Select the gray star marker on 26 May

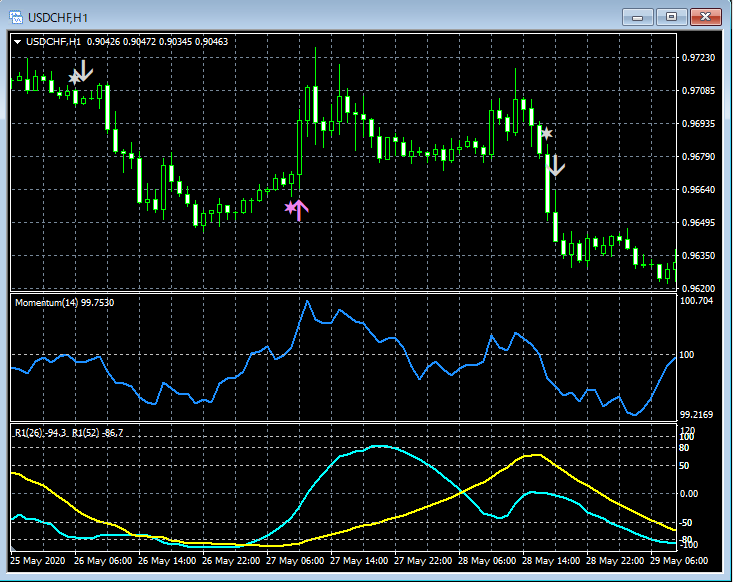click(x=74, y=77)
